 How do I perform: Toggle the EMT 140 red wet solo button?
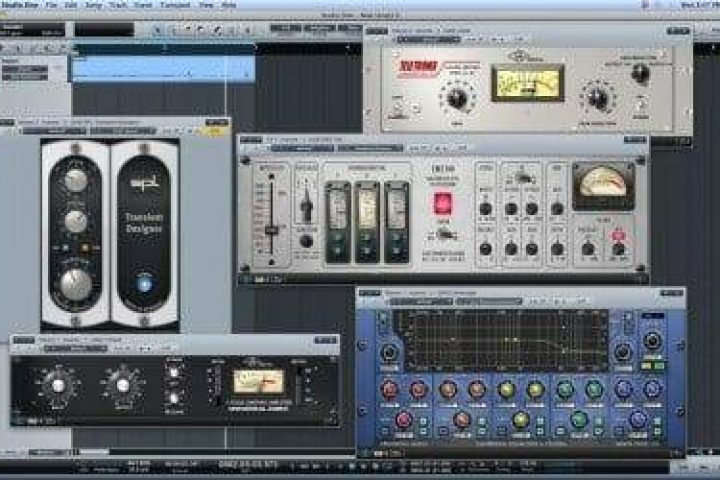click(618, 236)
